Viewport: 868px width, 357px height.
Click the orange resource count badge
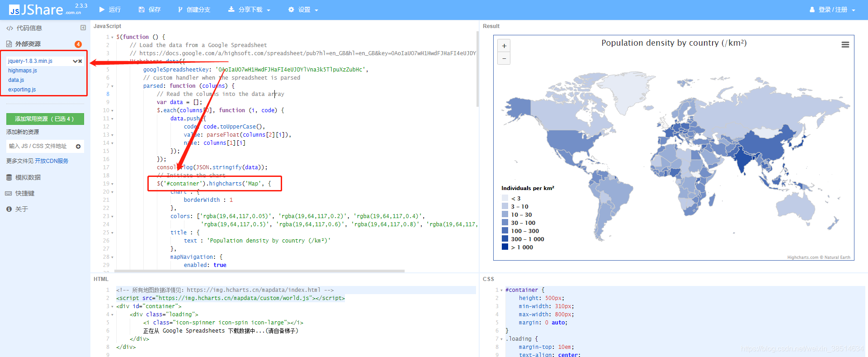pyautogui.click(x=78, y=44)
